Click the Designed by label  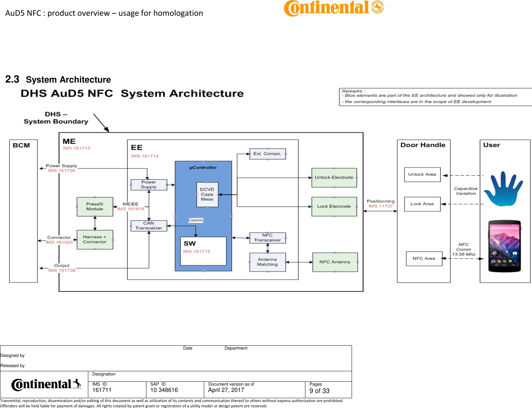click(13, 356)
